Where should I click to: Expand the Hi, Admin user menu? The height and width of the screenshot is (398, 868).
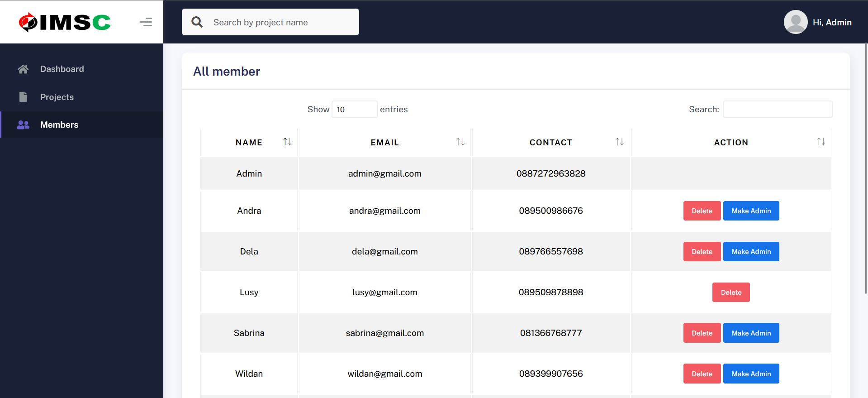pos(832,22)
